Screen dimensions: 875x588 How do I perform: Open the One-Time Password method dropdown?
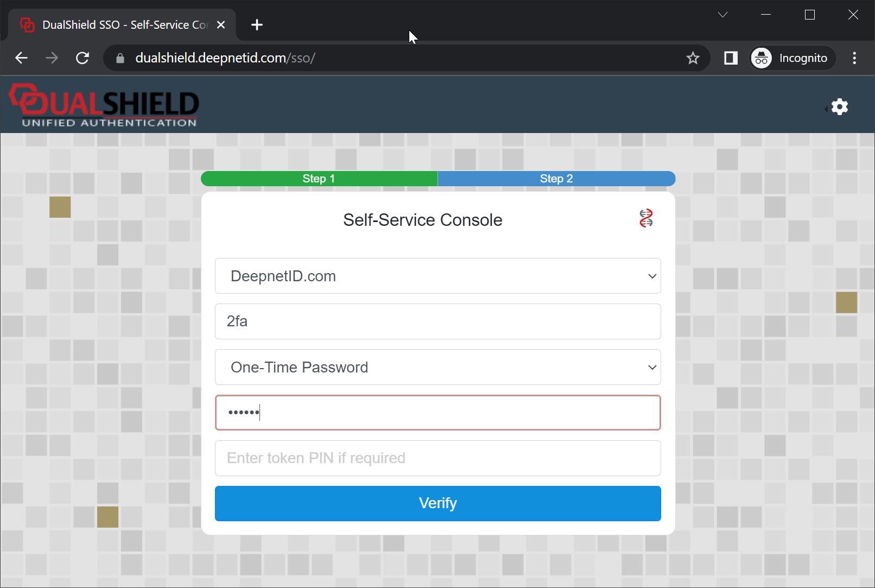pyautogui.click(x=437, y=367)
